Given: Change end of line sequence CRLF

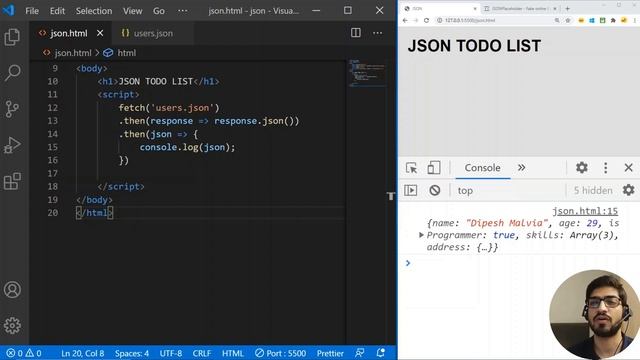Looking at the screenshot, I should coord(202,353).
